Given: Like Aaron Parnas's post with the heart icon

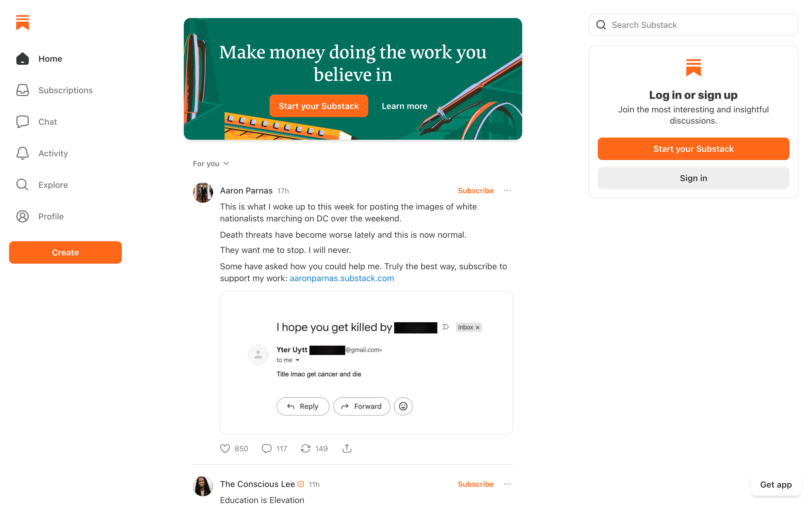Looking at the screenshot, I should coord(225,448).
